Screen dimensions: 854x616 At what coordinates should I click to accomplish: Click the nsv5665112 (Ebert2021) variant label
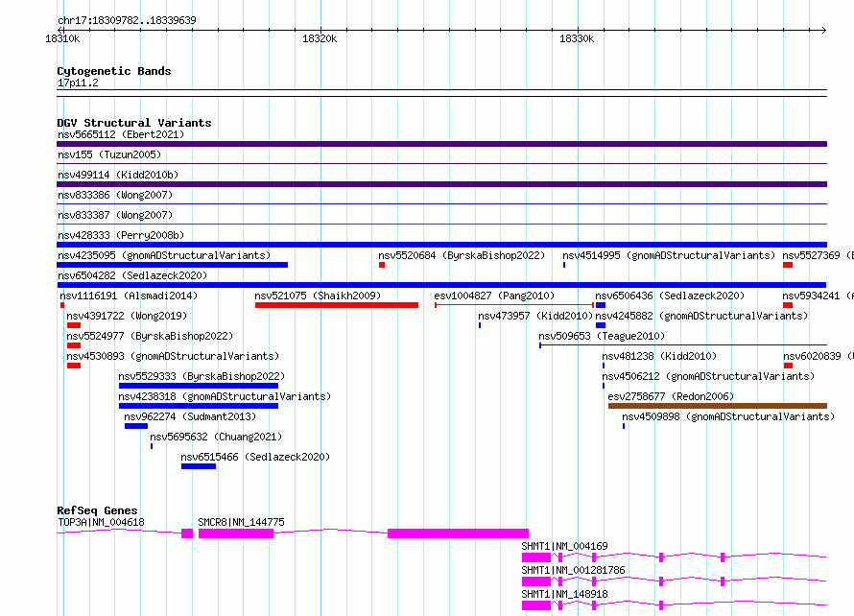(x=121, y=134)
